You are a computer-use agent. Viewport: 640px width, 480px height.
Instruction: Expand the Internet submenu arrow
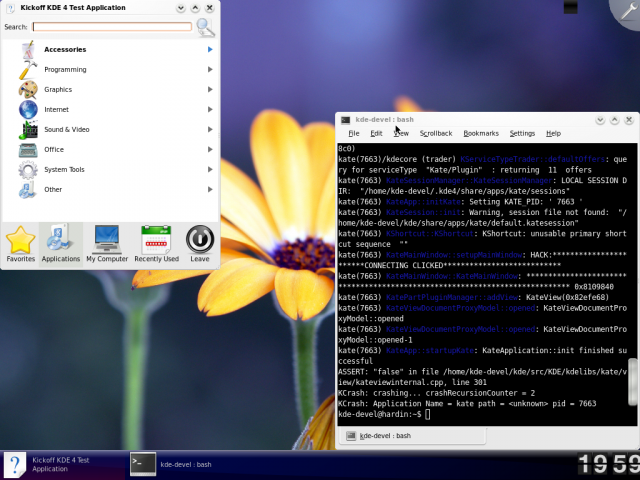click(210, 109)
